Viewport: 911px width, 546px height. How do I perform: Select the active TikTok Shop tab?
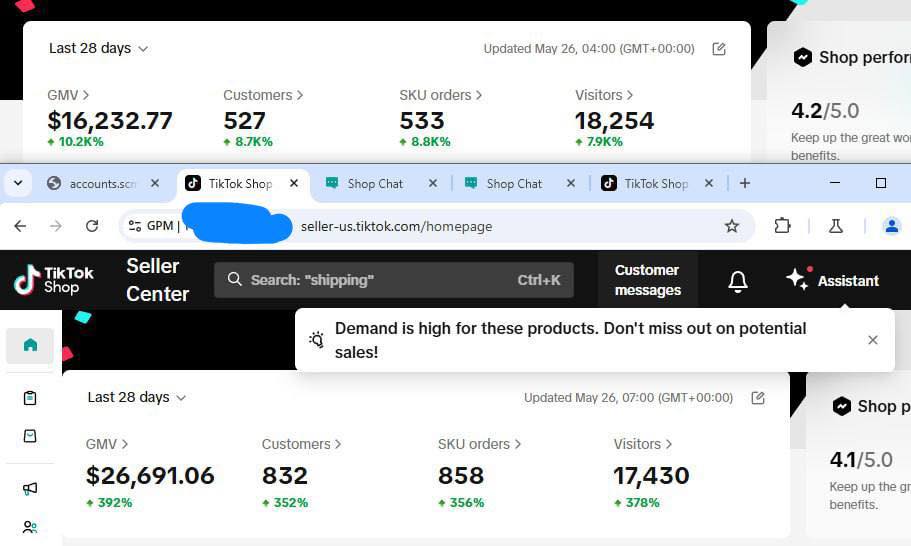[241, 184]
